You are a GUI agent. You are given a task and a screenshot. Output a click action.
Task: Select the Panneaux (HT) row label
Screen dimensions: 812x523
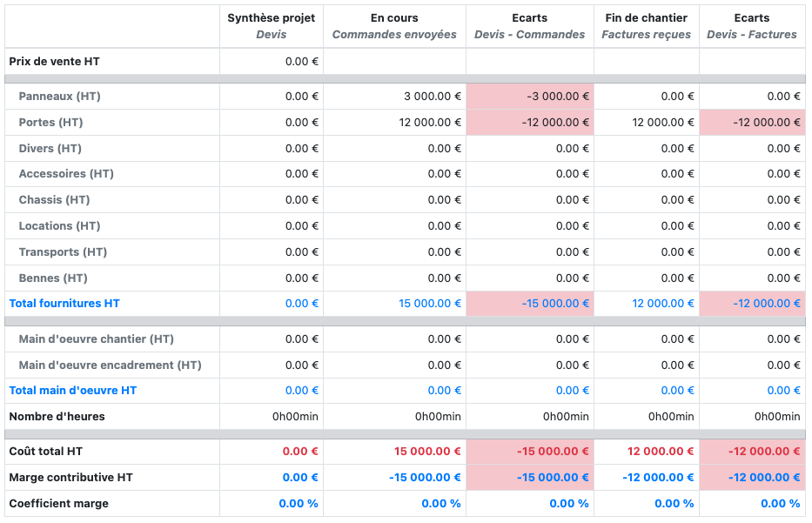point(59,97)
